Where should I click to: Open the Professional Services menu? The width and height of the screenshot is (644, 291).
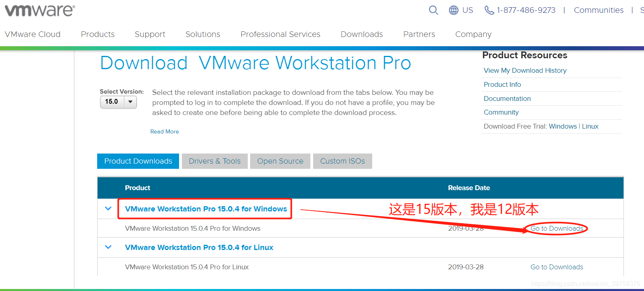pyautogui.click(x=280, y=34)
